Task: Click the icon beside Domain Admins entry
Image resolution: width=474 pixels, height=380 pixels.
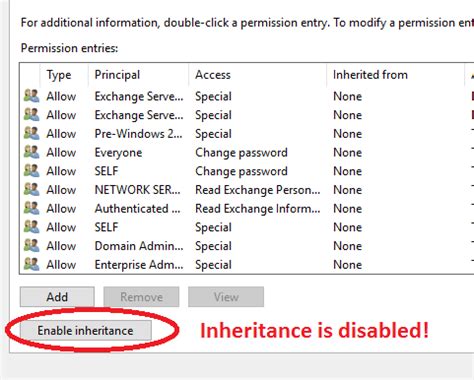Action: click(x=31, y=245)
